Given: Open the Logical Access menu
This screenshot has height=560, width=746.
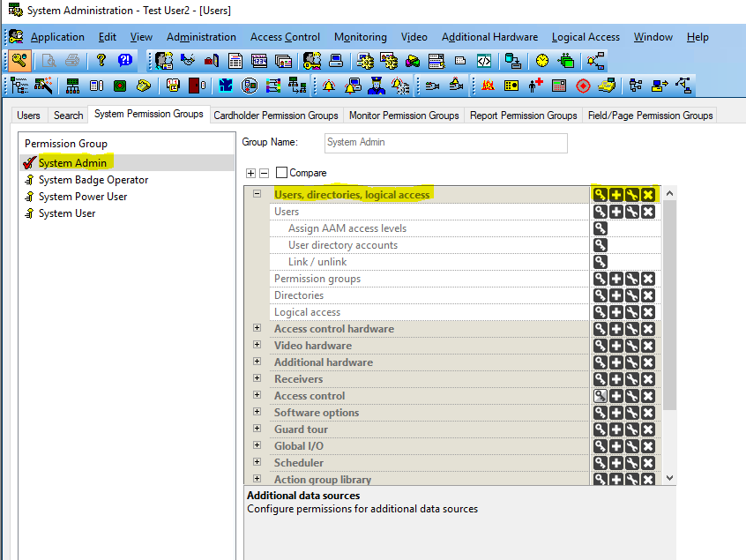Looking at the screenshot, I should click(586, 37).
